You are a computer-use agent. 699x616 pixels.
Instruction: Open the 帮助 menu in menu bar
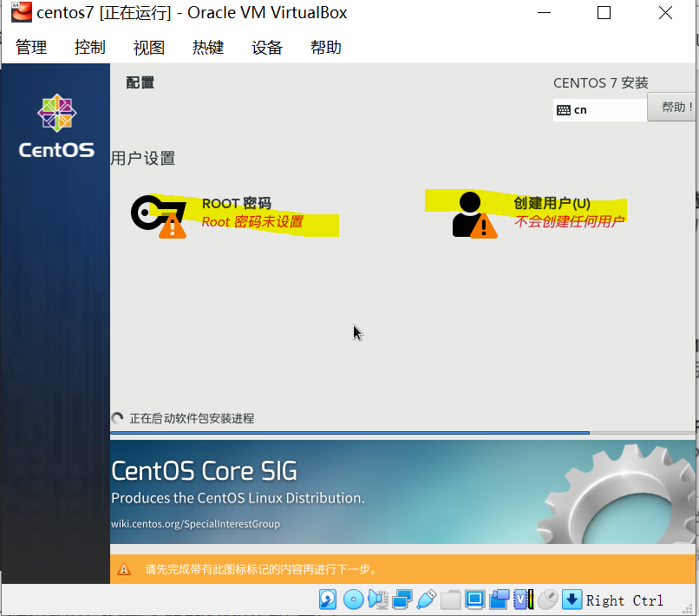pyautogui.click(x=326, y=47)
